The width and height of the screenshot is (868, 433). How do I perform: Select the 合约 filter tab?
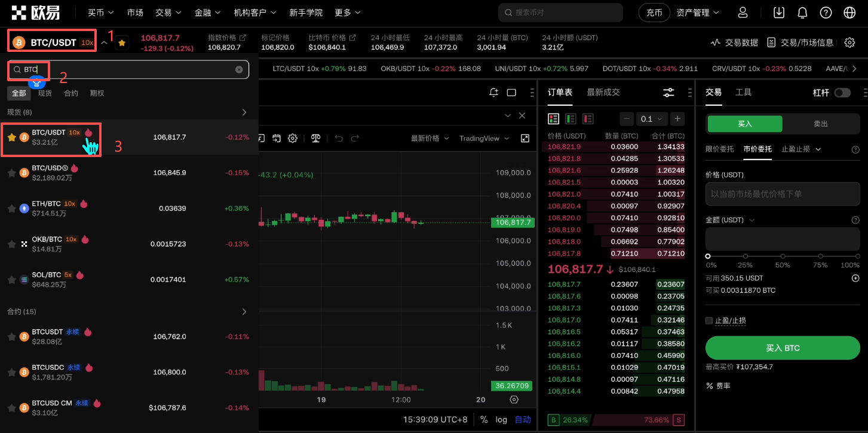(71, 93)
